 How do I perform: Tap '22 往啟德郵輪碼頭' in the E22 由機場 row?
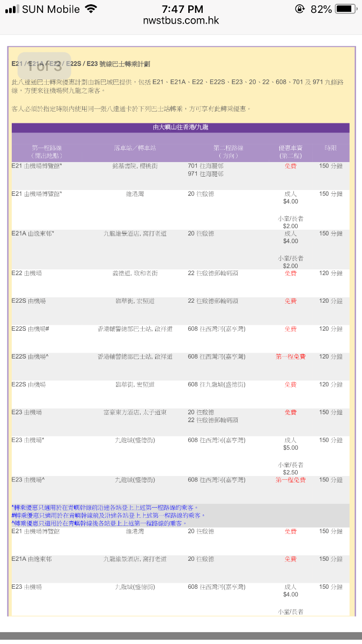(213, 273)
